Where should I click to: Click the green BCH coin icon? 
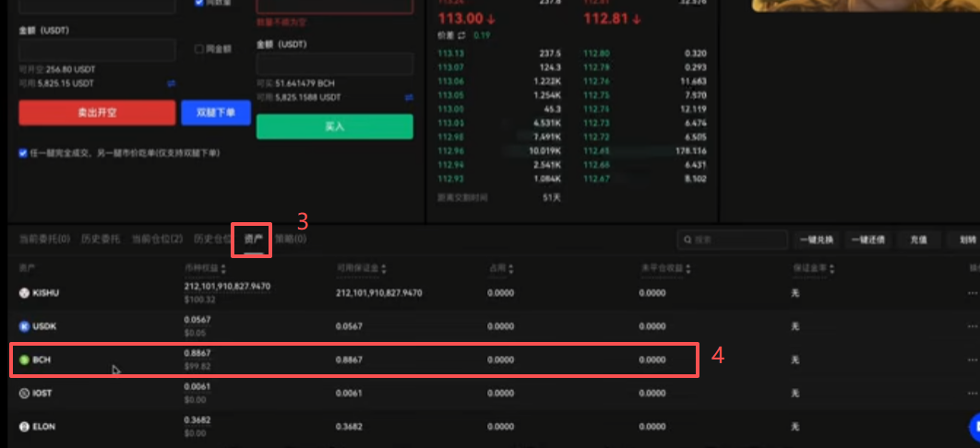click(x=24, y=360)
